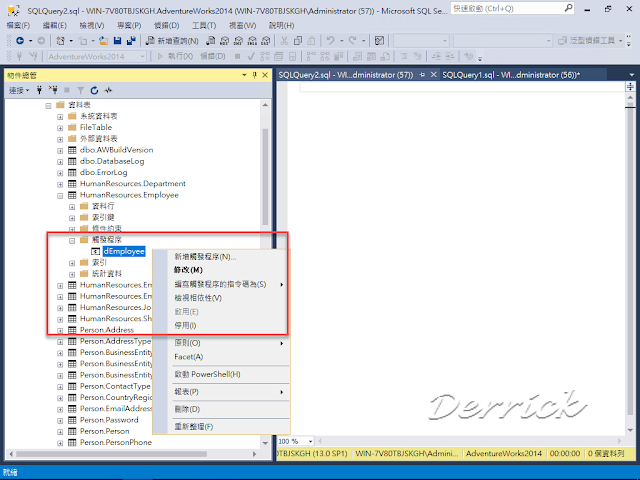Close the SQLQuery2.sql tab
The image size is (640, 480).
click(433, 75)
